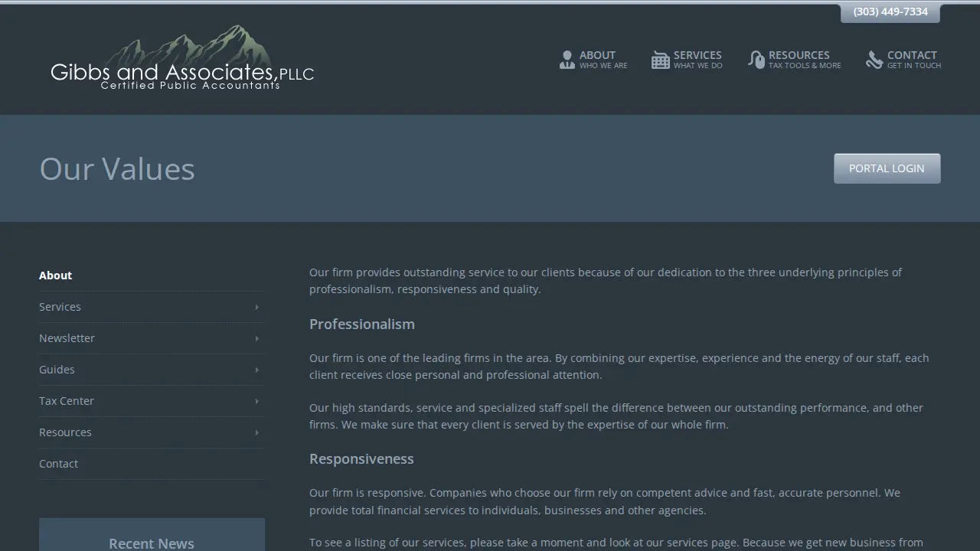This screenshot has width=980, height=551.
Task: Click the mouse icon beside Resources
Action: [756, 60]
